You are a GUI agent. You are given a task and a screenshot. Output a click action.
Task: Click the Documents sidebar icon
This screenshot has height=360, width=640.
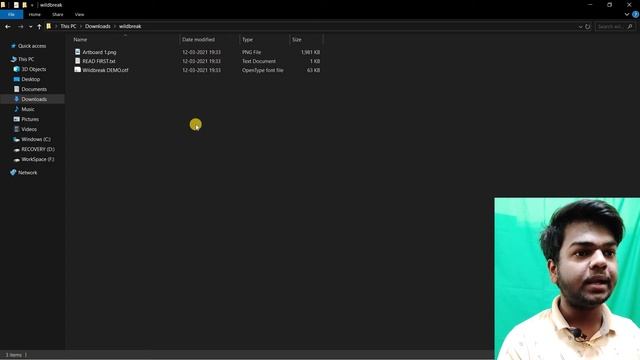(x=17, y=89)
